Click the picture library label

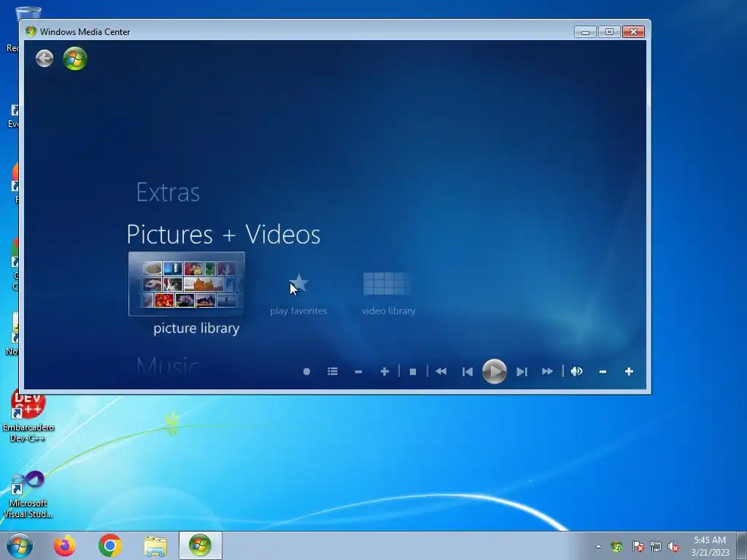click(196, 329)
